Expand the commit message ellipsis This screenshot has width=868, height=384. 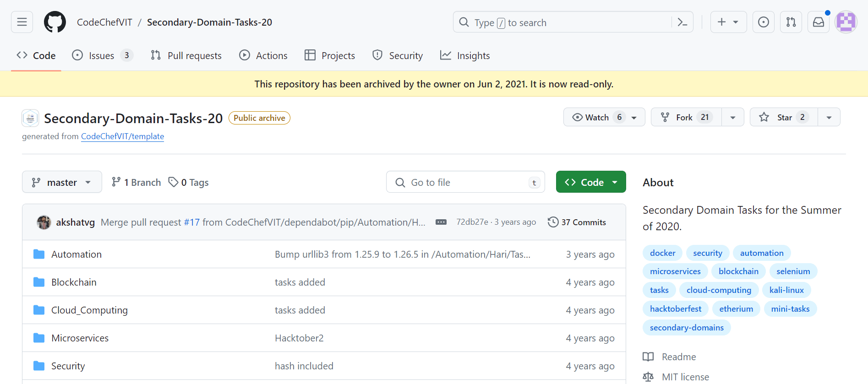(441, 222)
